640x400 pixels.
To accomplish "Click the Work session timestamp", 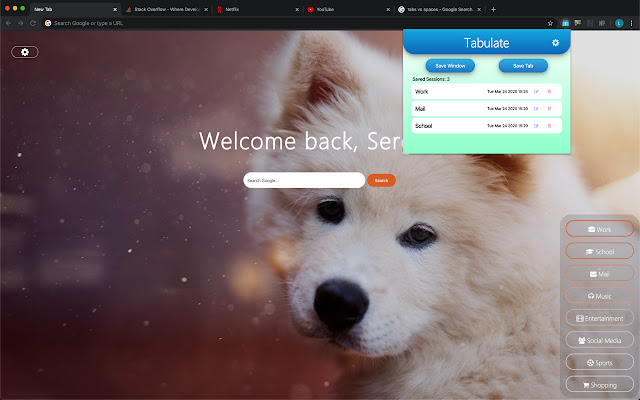I will (x=507, y=91).
